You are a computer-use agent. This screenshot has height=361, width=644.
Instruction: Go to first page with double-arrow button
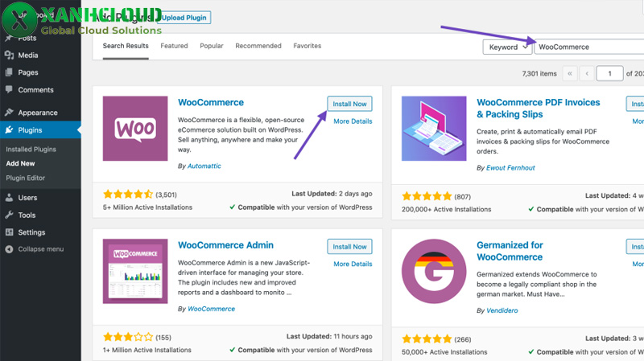pyautogui.click(x=570, y=73)
